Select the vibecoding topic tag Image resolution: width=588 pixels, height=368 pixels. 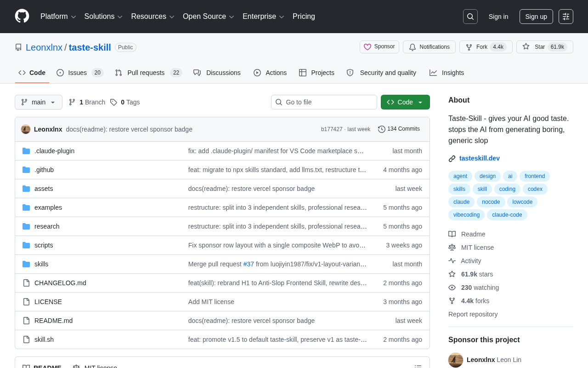click(x=466, y=215)
